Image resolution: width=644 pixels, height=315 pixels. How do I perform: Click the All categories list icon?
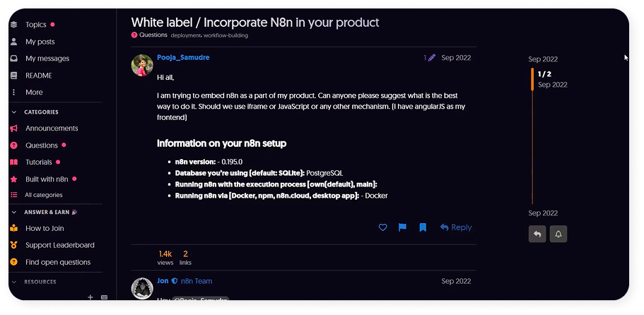tap(14, 195)
